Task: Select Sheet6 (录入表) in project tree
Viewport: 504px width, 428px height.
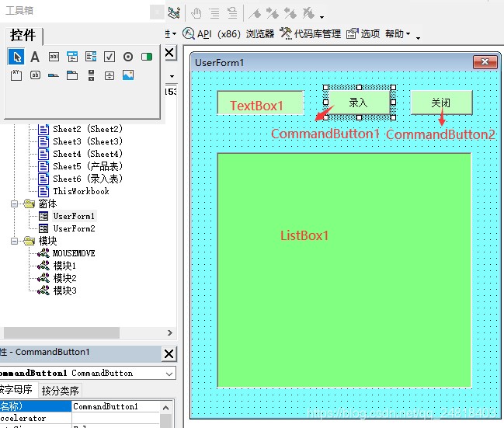Action: [x=88, y=179]
